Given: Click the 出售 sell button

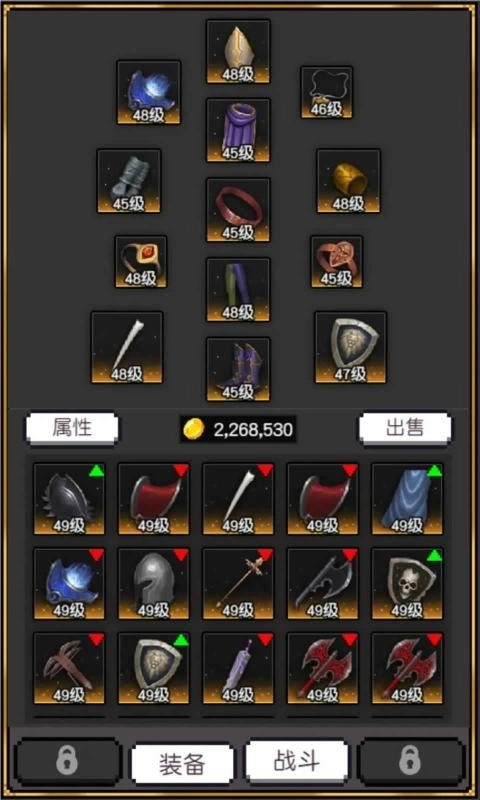Looking at the screenshot, I should pyautogui.click(x=405, y=428).
